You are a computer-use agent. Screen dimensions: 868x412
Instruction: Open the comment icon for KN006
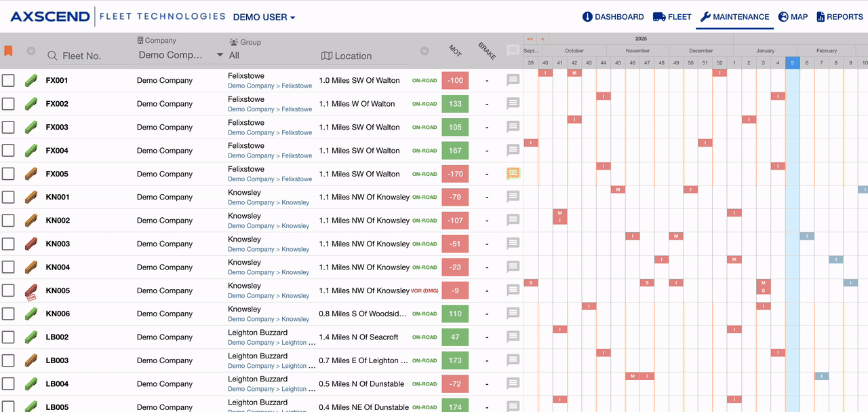[x=513, y=314]
